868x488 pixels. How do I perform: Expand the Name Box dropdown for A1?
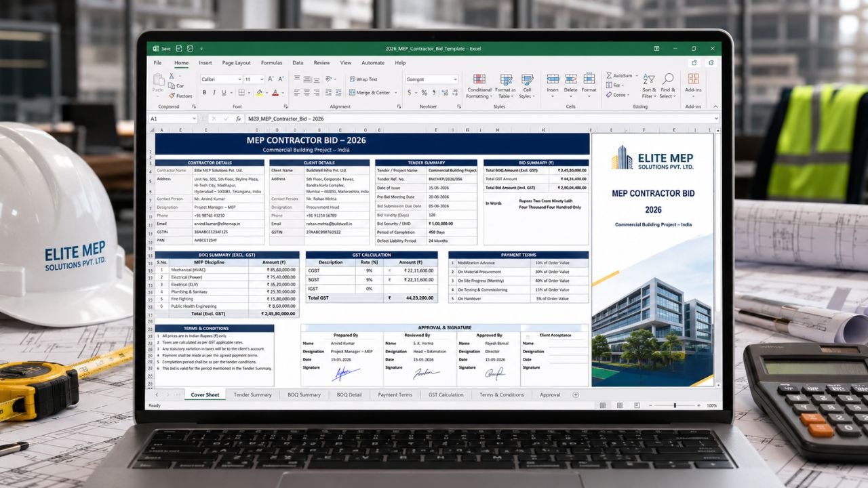193,119
